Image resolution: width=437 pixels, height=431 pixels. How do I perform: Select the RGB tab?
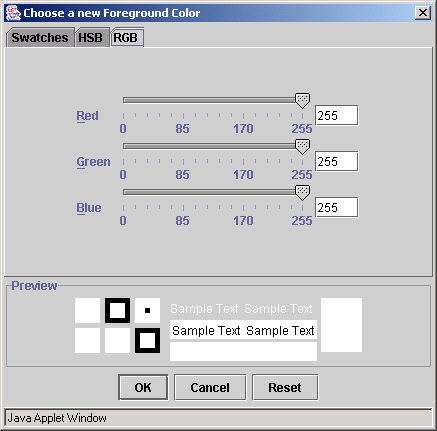pyautogui.click(x=126, y=38)
